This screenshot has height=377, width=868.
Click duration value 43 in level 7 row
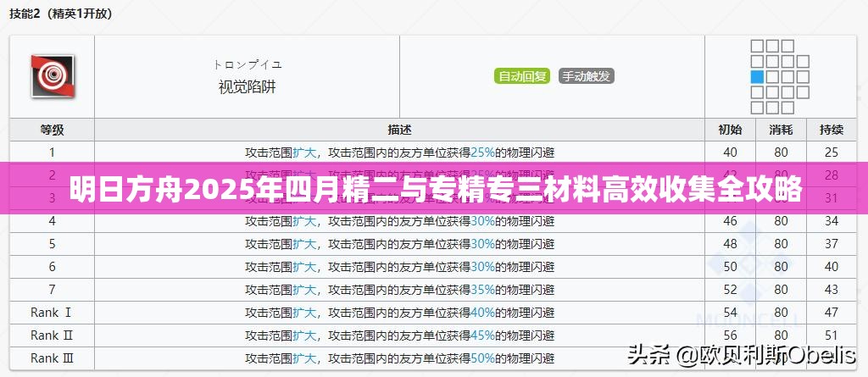pyautogui.click(x=832, y=290)
